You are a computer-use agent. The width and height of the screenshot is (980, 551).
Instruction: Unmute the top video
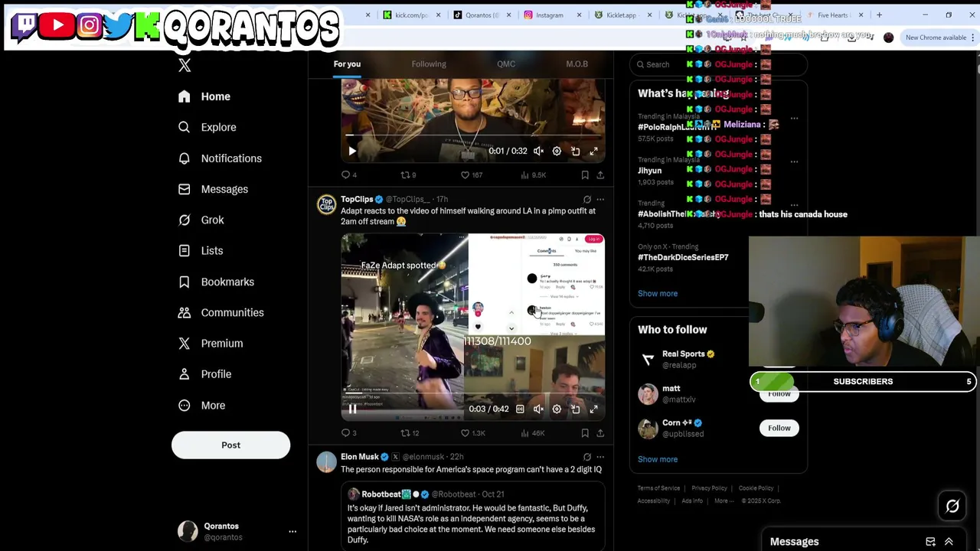(538, 152)
